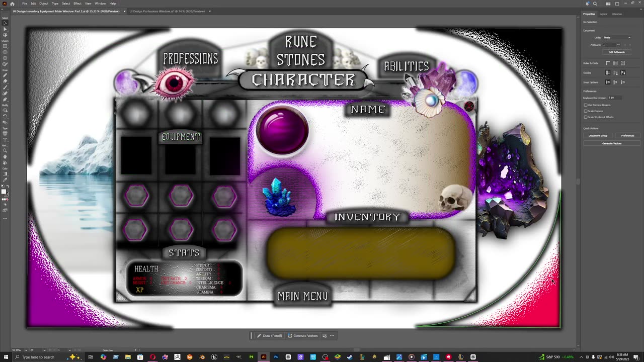This screenshot has height=362, width=644.
Task: Click Generate Vectors in Properties panel
Action: tap(612, 143)
